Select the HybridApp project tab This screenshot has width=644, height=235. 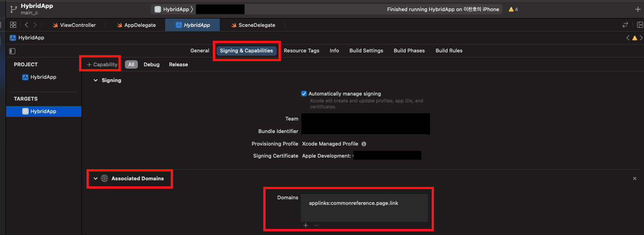coord(192,25)
